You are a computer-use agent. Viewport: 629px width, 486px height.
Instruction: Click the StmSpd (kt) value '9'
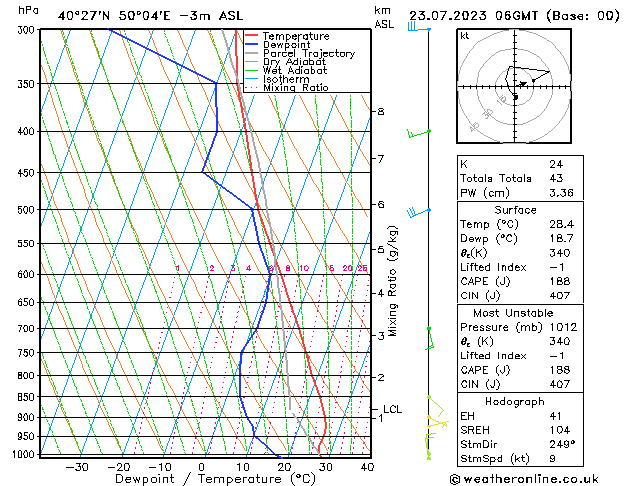[x=552, y=458]
